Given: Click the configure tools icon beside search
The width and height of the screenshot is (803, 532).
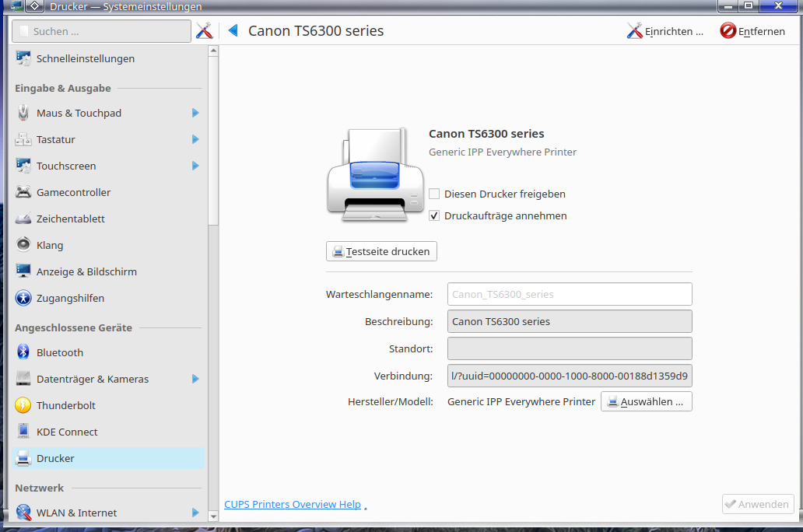Looking at the screenshot, I should coord(204,30).
